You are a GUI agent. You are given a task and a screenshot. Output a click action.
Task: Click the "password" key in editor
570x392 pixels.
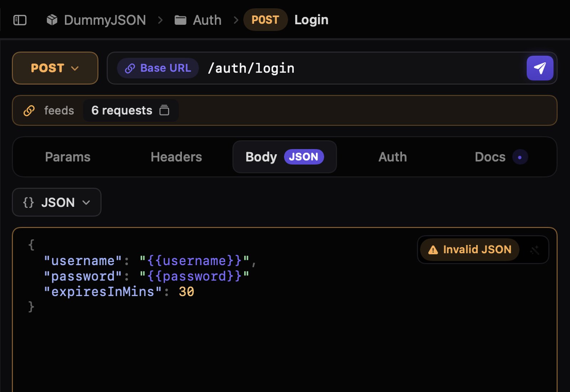pos(83,276)
